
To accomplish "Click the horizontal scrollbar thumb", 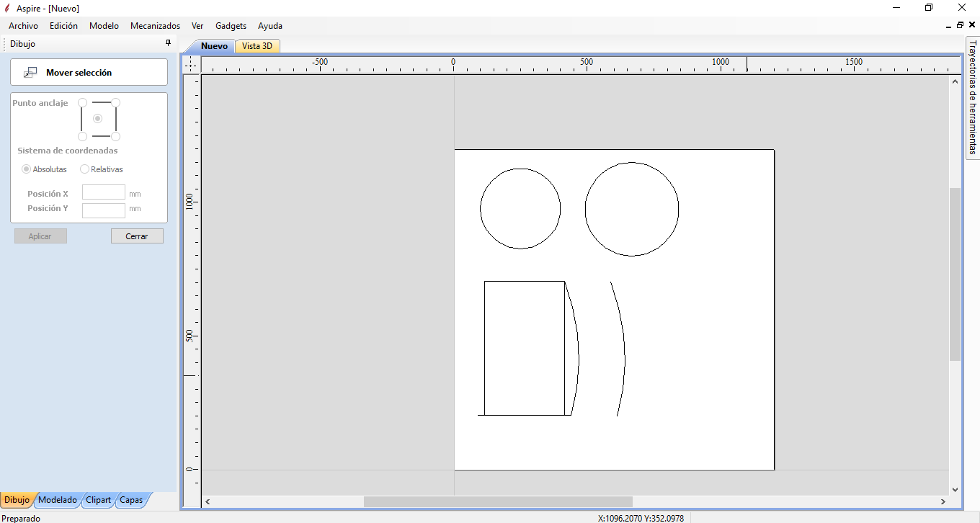I will [497, 501].
